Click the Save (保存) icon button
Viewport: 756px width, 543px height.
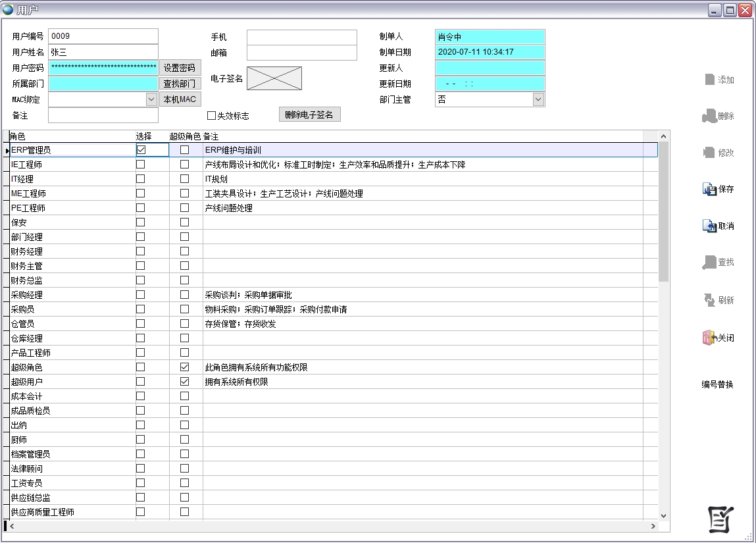tap(710, 190)
